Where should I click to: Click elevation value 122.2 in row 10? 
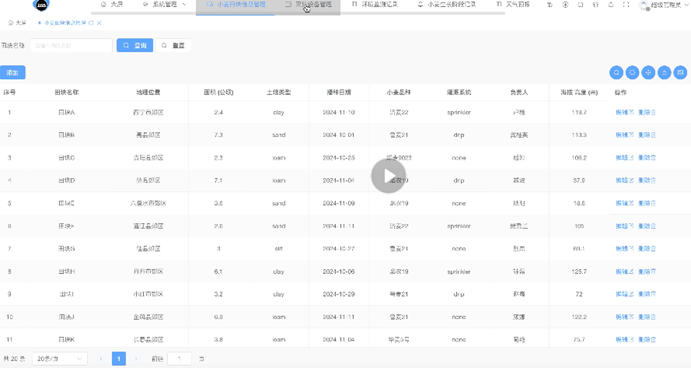click(579, 317)
